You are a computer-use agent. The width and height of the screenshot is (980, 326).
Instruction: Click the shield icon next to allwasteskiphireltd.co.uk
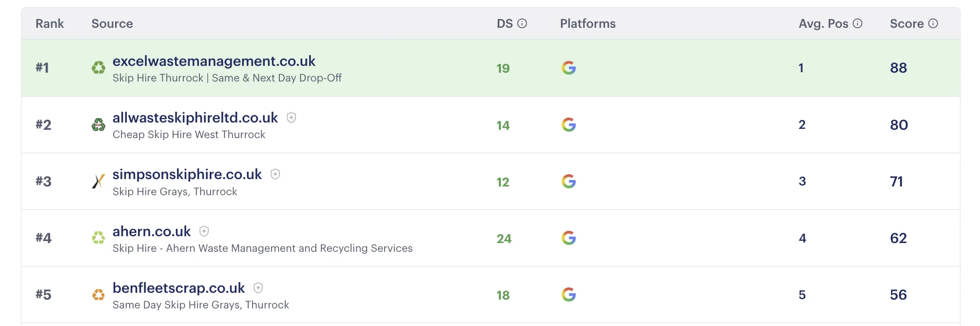click(x=292, y=118)
